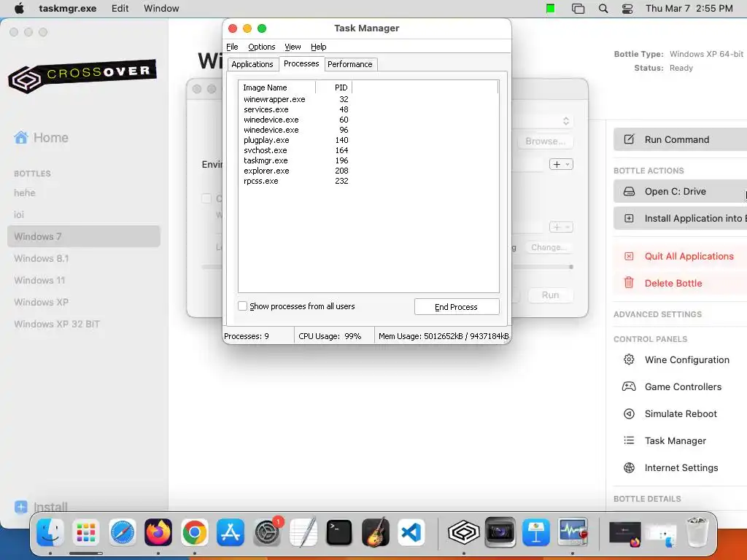This screenshot has height=560, width=747.
Task: Open the Edit menu in macOS menu bar
Action: [120, 8]
